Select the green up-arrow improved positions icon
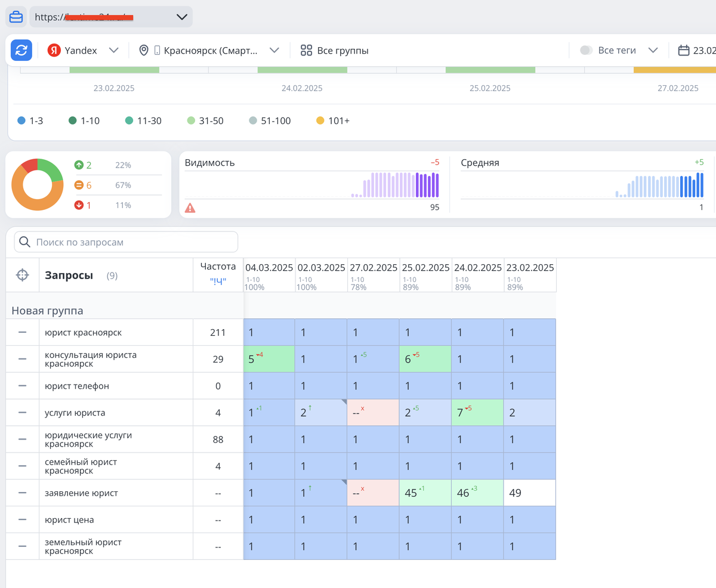 pos(78,165)
